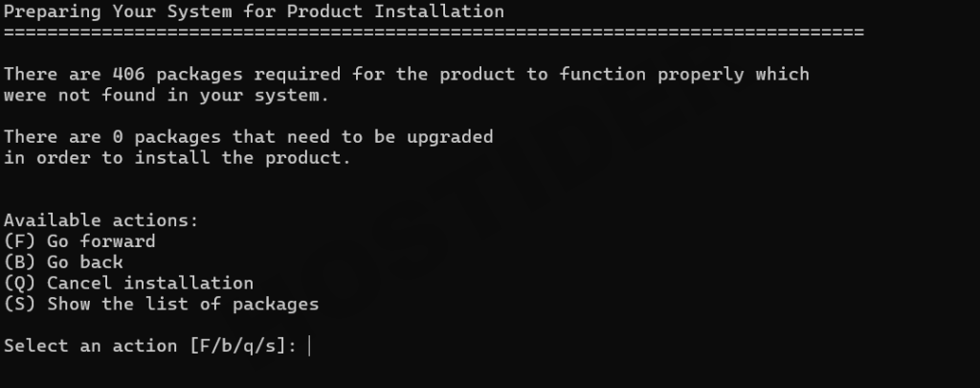This screenshot has height=388, width=980.
Task: Click the equals-sign separator line
Action: tap(433, 33)
